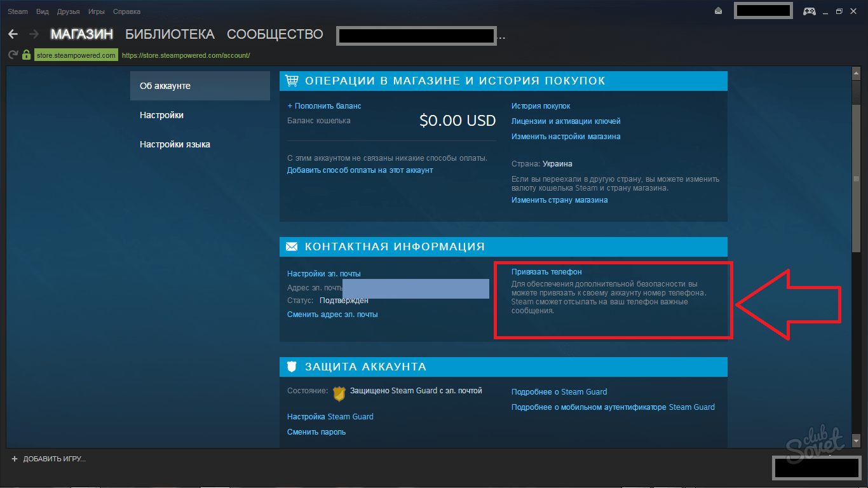This screenshot has height=488, width=868.
Task: Open the Друзья menu
Action: [68, 11]
